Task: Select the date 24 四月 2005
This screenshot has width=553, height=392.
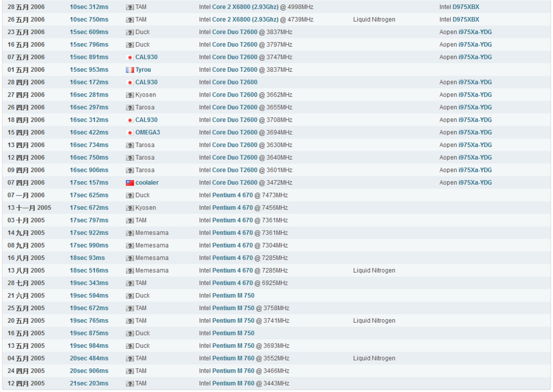Action: click(26, 371)
